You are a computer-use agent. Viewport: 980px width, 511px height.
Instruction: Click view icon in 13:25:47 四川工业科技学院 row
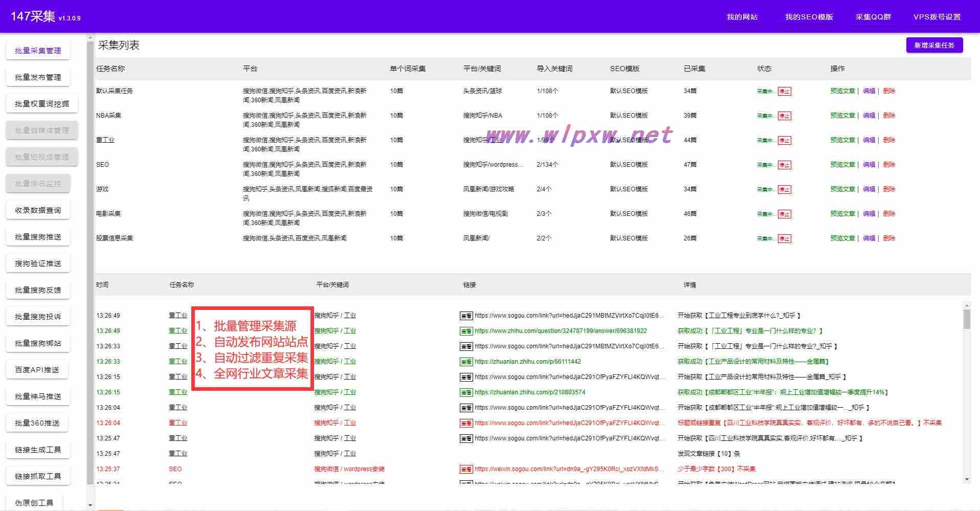[466, 438]
